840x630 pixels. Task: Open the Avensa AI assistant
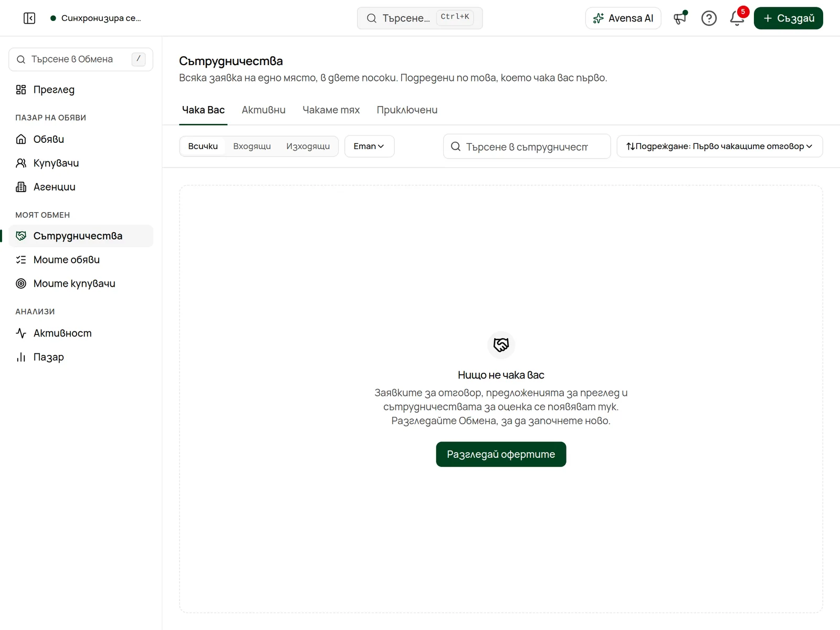tap(623, 18)
